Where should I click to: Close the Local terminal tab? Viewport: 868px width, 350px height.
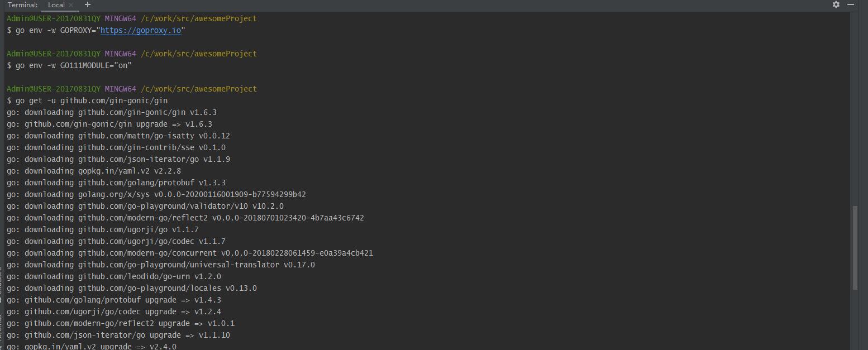click(71, 5)
